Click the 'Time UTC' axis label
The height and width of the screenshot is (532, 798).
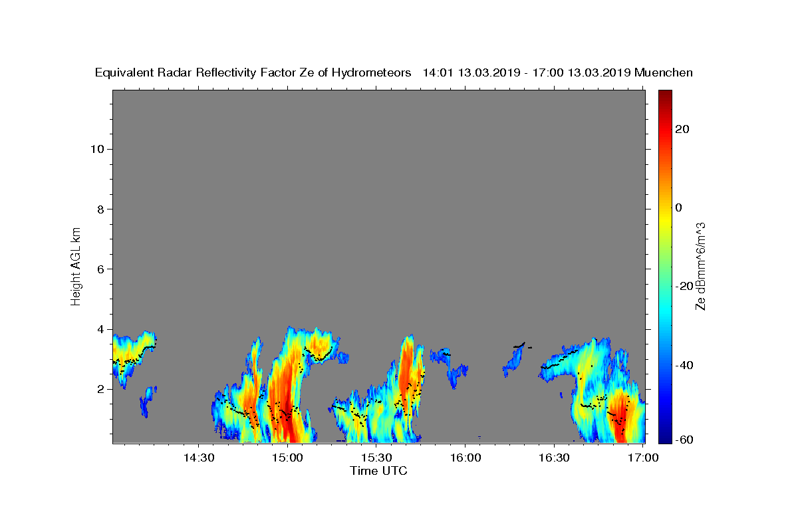[x=378, y=471]
